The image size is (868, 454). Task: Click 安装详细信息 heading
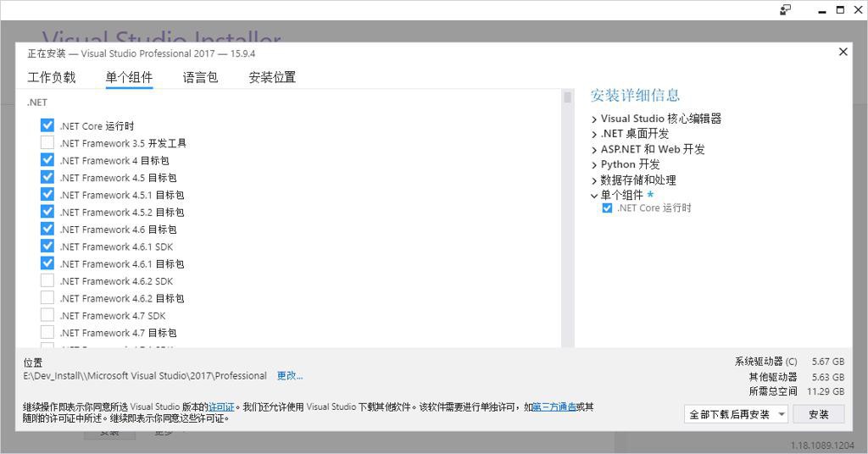(635, 95)
